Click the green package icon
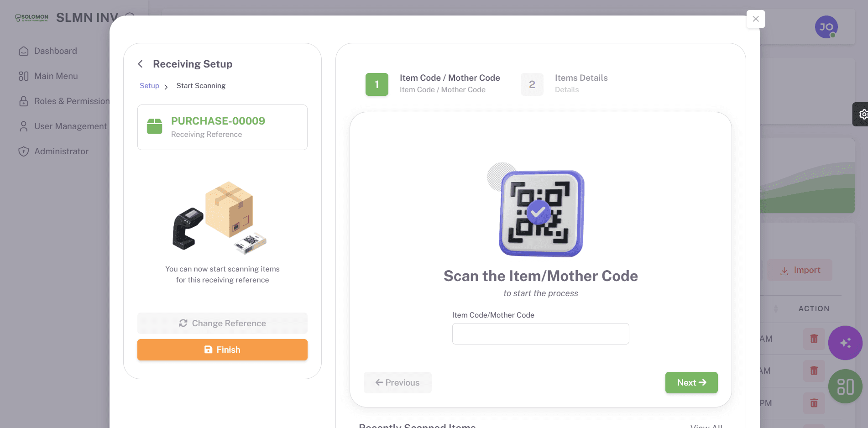The width and height of the screenshot is (868, 428). [154, 126]
